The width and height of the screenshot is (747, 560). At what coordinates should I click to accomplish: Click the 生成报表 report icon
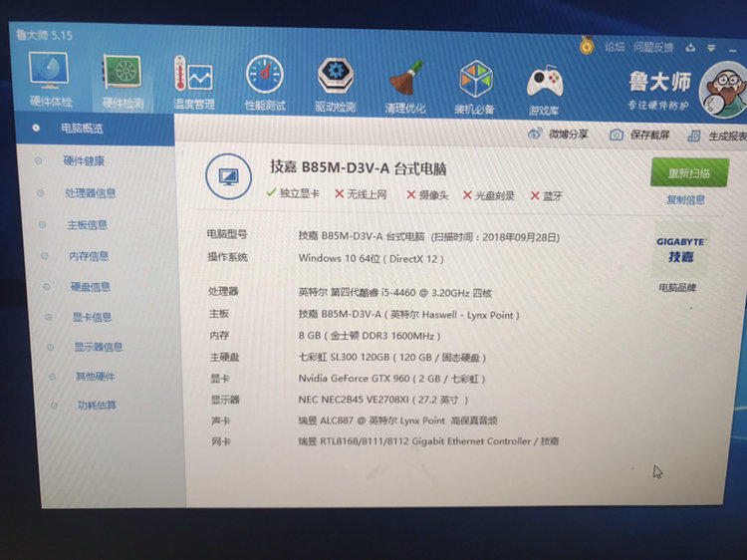pyautogui.click(x=693, y=137)
